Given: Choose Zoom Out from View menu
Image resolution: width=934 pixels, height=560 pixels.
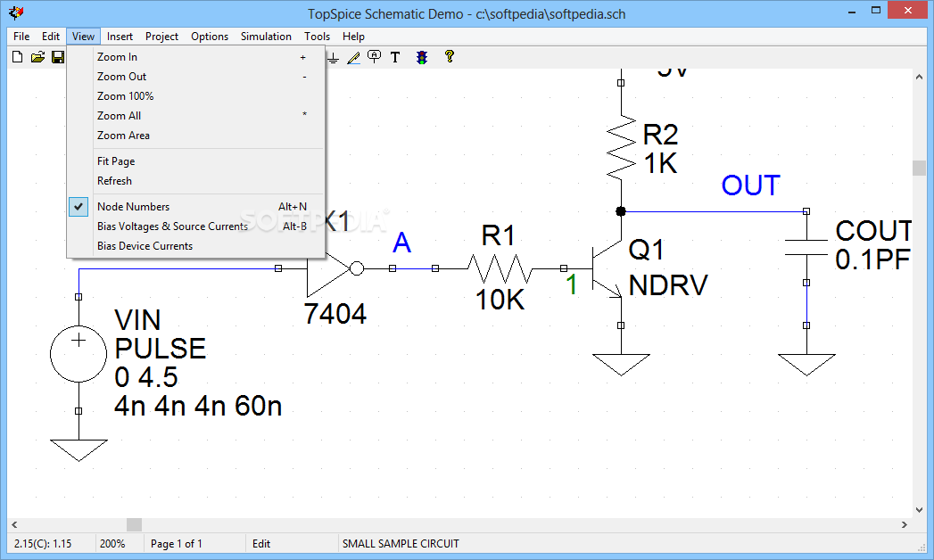Looking at the screenshot, I should pos(196,76).
